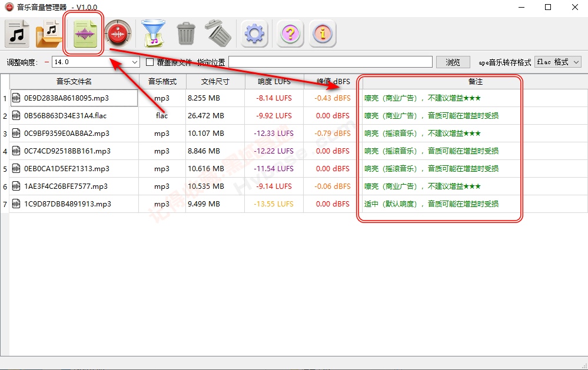This screenshot has height=370, width=588.
Task: Click the upright trash can delete icon
Action: pos(185,34)
